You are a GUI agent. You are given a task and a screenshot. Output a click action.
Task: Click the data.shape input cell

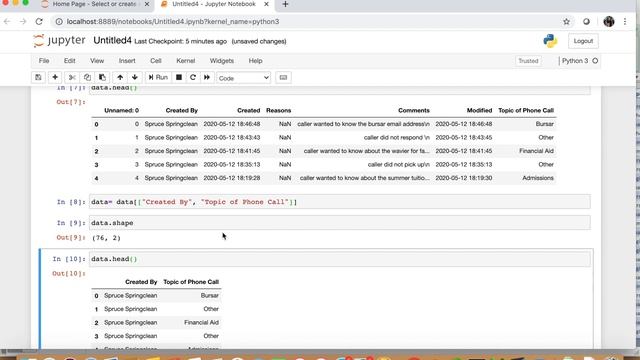pos(340,223)
